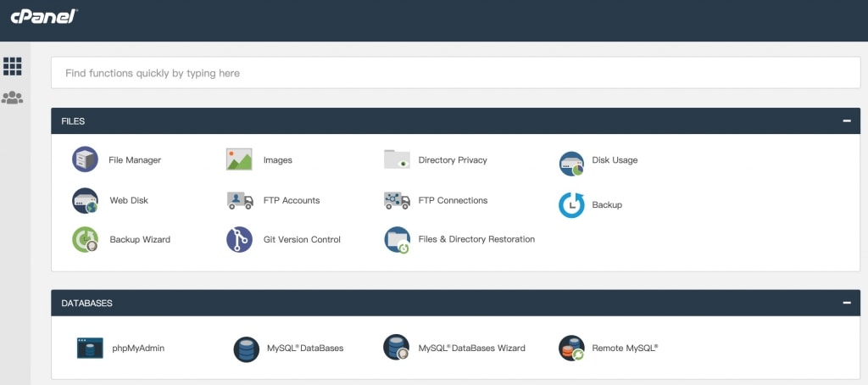Open the phpMyAdmin icon
Viewport: 868px width, 385px height.
point(90,348)
